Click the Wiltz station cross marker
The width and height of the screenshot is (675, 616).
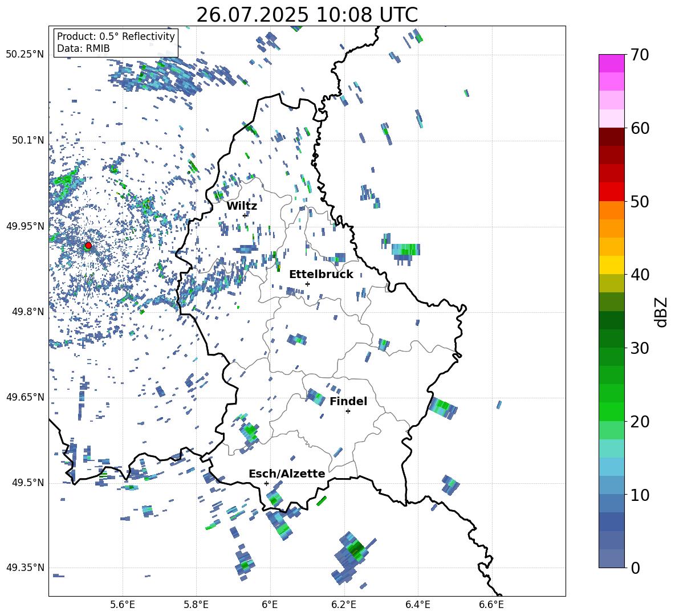[245, 215]
